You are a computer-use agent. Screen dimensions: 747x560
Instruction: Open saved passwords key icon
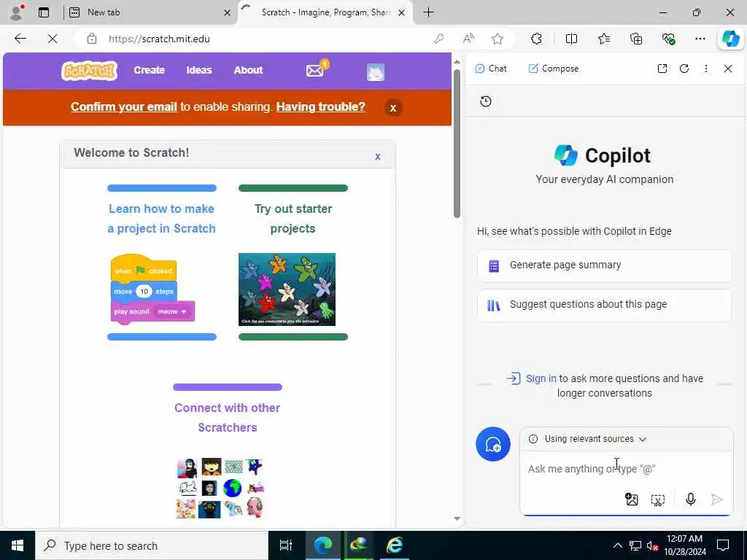[x=438, y=39]
